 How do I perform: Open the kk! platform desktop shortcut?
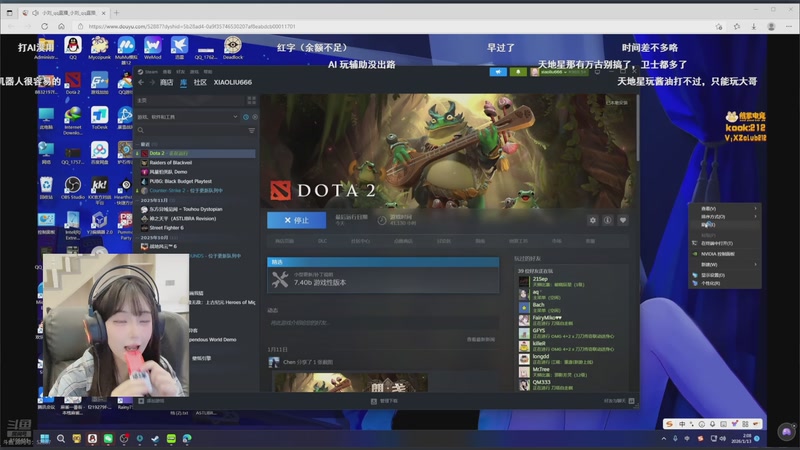(x=99, y=190)
